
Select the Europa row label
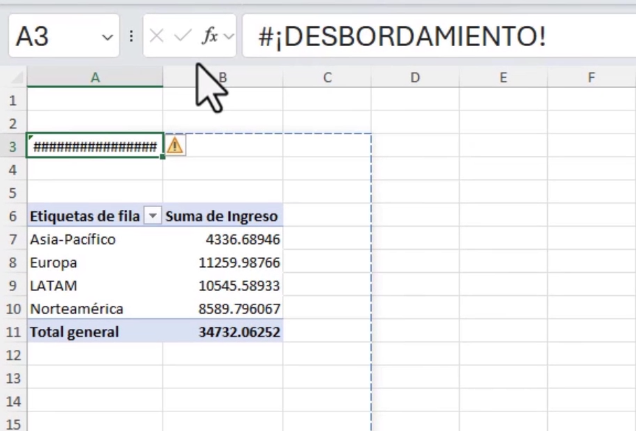point(95,262)
